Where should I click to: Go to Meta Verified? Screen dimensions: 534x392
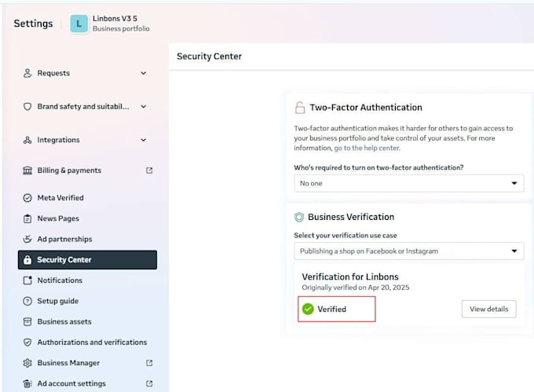(x=87, y=198)
